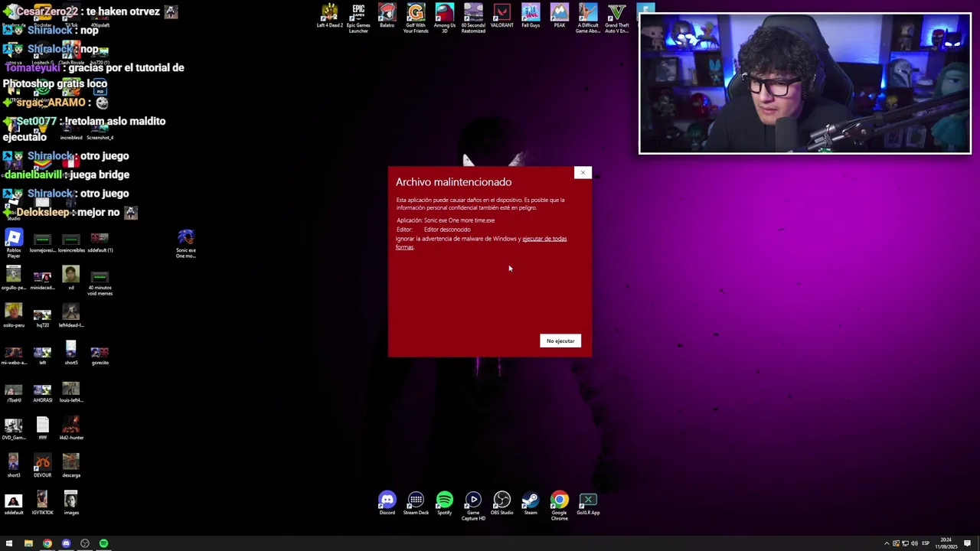
Task: Show hidden system tray icons
Action: click(887, 543)
